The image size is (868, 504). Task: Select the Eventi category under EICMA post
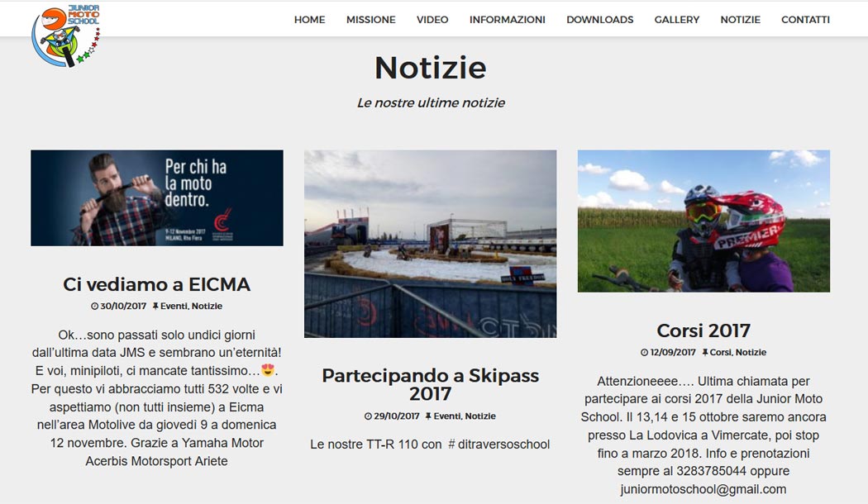tap(174, 307)
